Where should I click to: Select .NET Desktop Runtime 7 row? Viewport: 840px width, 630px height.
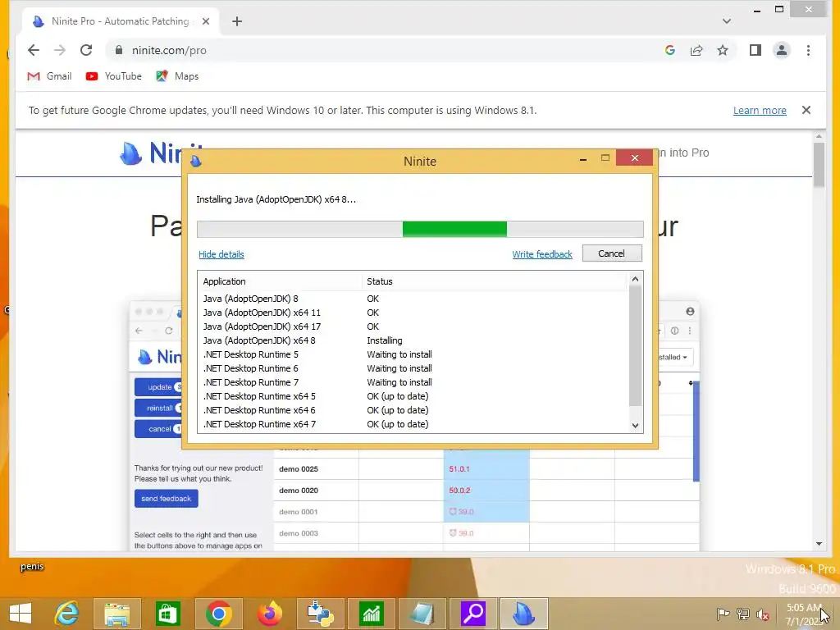(x=413, y=382)
